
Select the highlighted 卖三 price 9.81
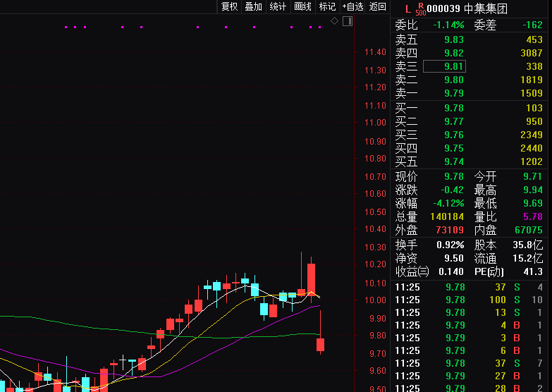pyautogui.click(x=444, y=66)
